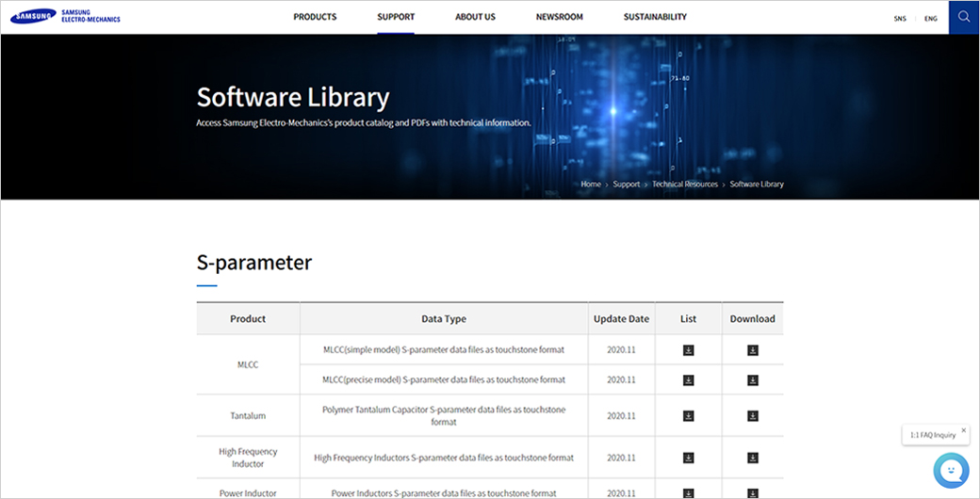
Task: Click the Samsung Electro-Mechanics logo
Action: 65,18
